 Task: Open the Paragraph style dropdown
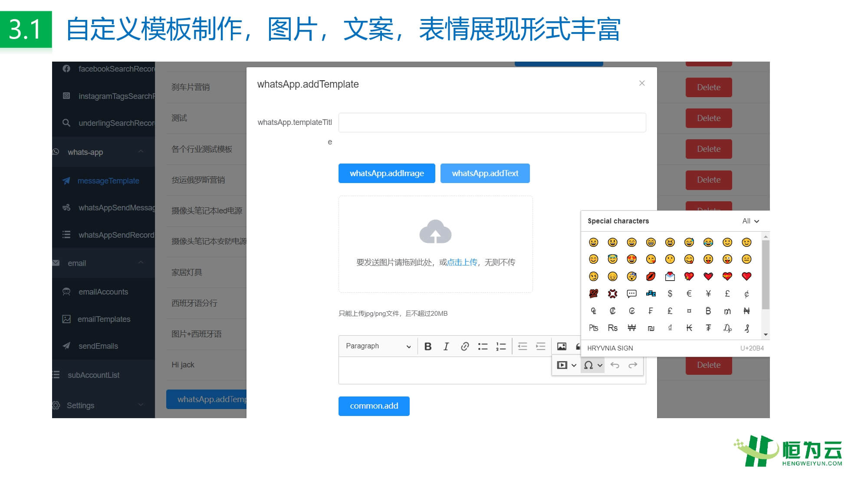pos(378,346)
